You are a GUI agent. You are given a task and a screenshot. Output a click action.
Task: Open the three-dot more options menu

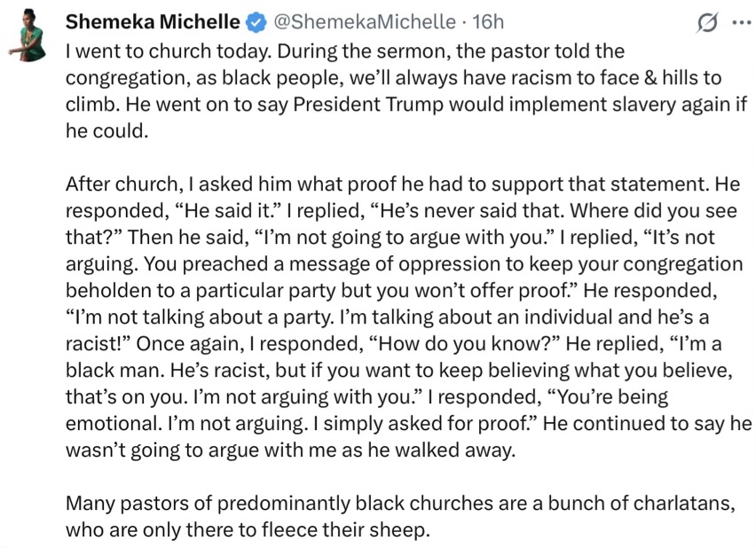[x=742, y=22]
